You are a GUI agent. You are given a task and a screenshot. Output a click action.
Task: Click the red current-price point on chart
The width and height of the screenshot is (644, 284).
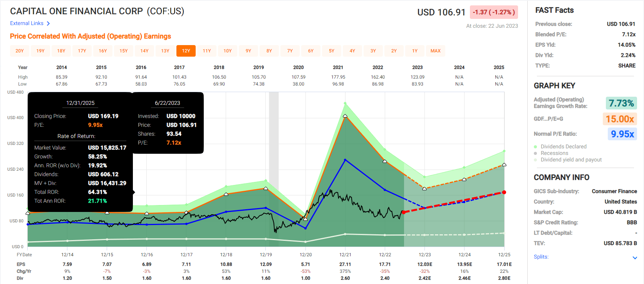tap(403, 212)
